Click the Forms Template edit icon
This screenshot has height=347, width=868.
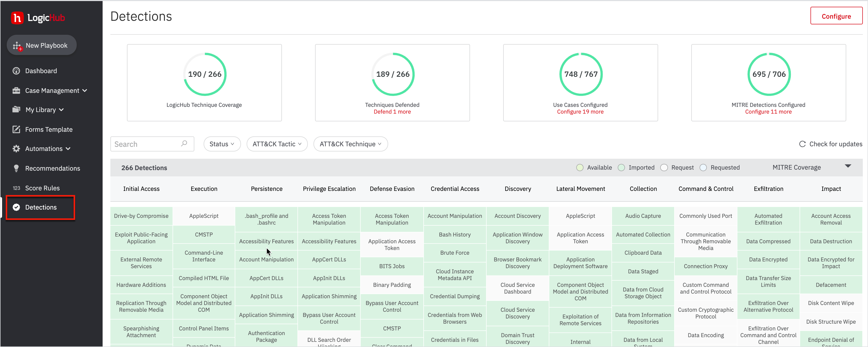pos(16,129)
